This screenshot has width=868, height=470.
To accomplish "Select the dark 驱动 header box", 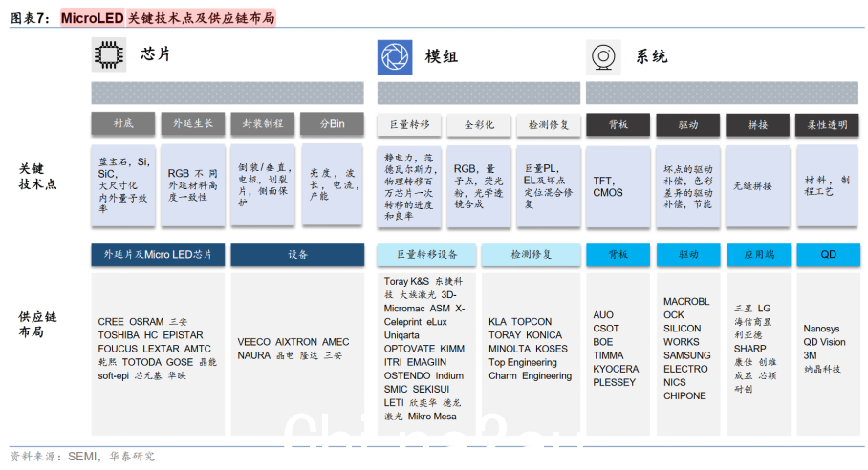I will pos(688,125).
